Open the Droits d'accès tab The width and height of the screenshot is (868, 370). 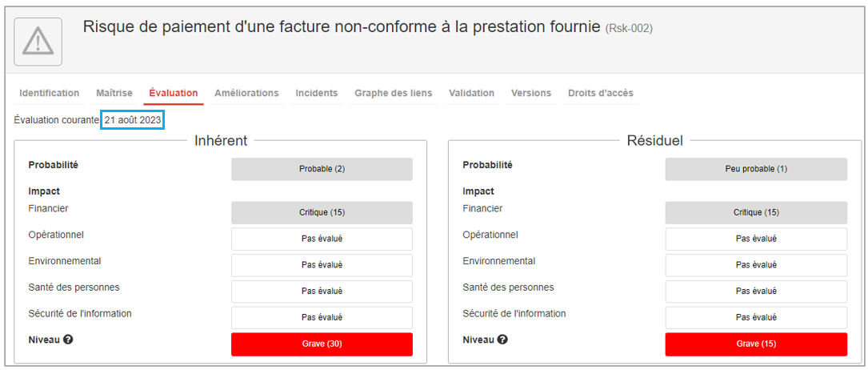coord(600,93)
